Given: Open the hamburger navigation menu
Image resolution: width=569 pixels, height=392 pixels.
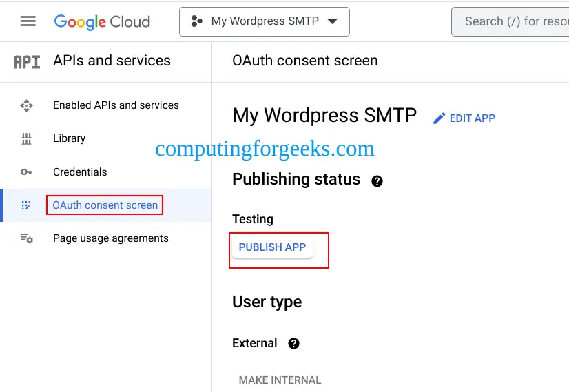Looking at the screenshot, I should click(x=28, y=21).
